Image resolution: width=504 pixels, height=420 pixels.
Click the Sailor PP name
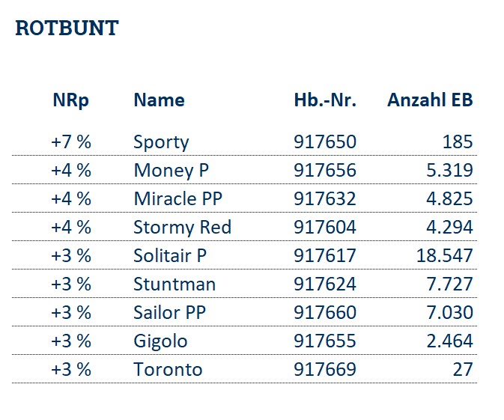pos(170,313)
